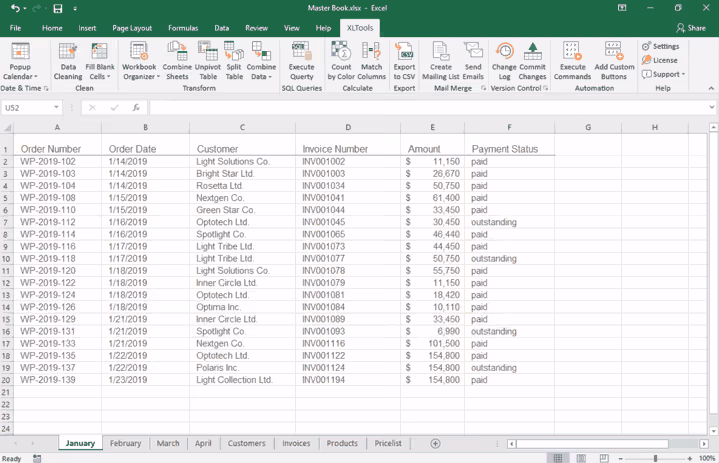Click the Share button
The height and width of the screenshot is (463, 719).
pos(690,28)
